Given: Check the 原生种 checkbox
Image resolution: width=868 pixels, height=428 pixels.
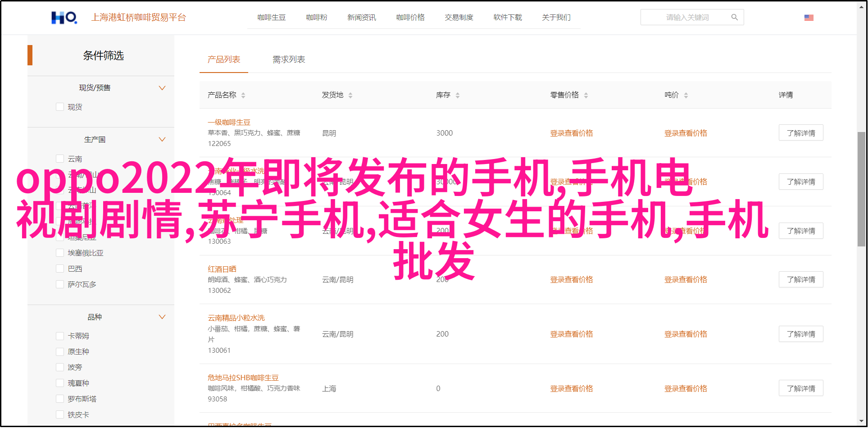Looking at the screenshot, I should [x=60, y=351].
